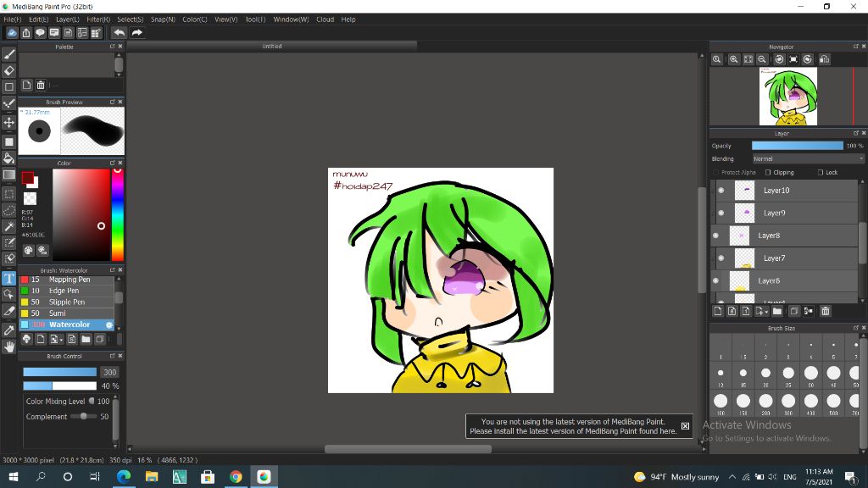
Task: Open the Cloud menu
Action: tap(325, 19)
